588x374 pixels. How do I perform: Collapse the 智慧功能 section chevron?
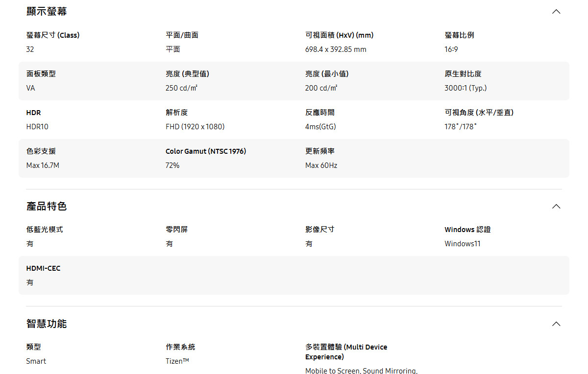[556, 323]
